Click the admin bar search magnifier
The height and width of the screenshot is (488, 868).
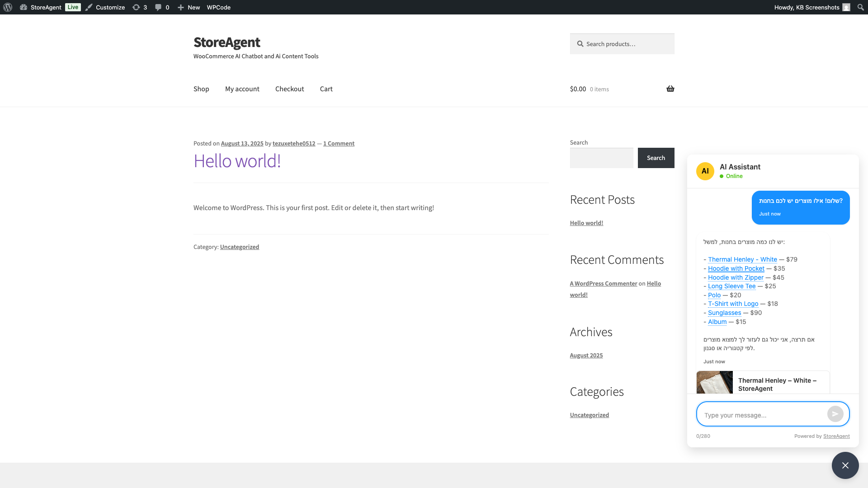click(x=861, y=7)
